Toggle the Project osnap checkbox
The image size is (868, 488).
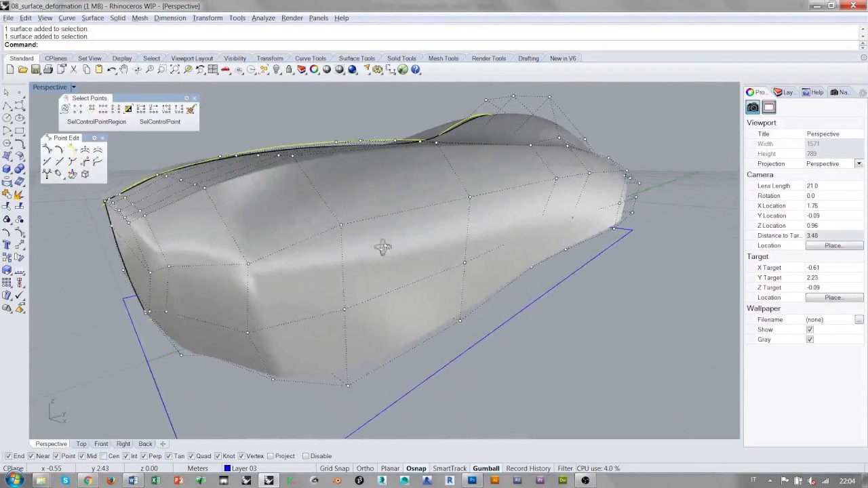click(x=271, y=456)
